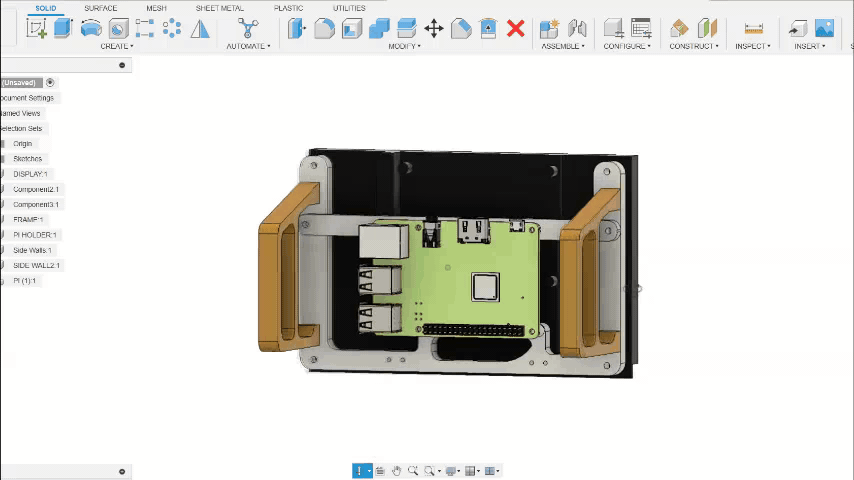Screen dimensions: 854x480
Task: Click the Look At icon in navigation bar
Action: pos(380,471)
